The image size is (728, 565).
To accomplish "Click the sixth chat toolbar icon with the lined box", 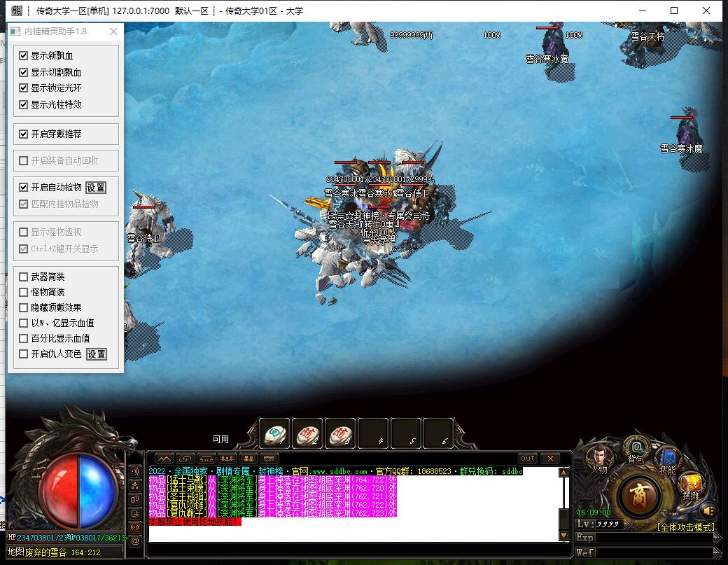I will [269, 459].
